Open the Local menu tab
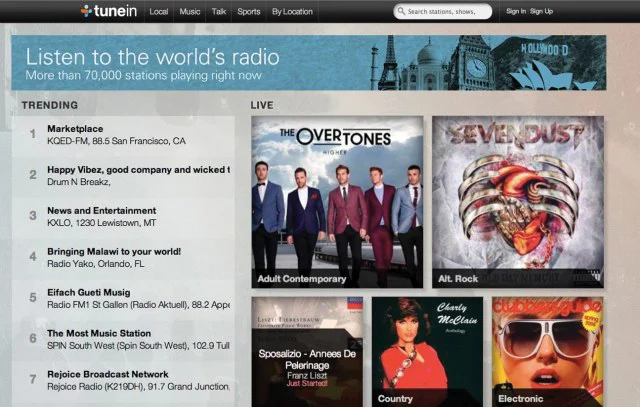This screenshot has width=640, height=407. 158,12
